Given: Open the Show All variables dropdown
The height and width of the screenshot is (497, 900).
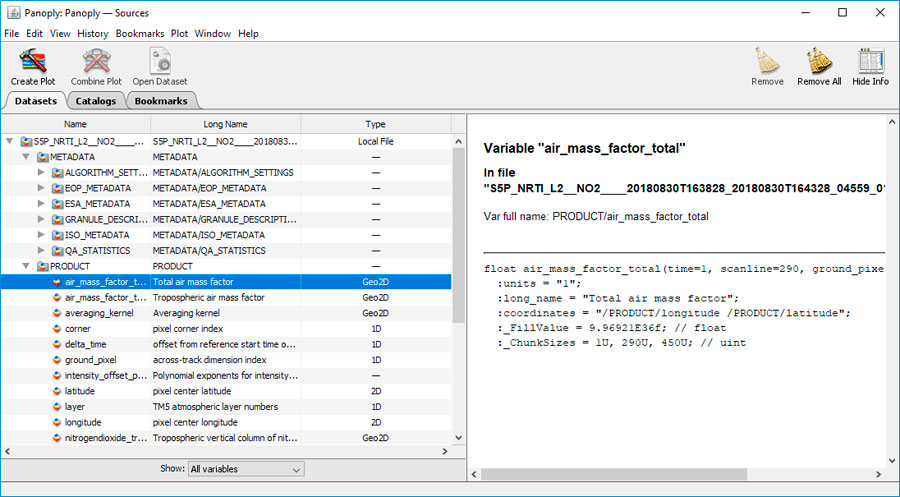Looking at the screenshot, I should 246,469.
